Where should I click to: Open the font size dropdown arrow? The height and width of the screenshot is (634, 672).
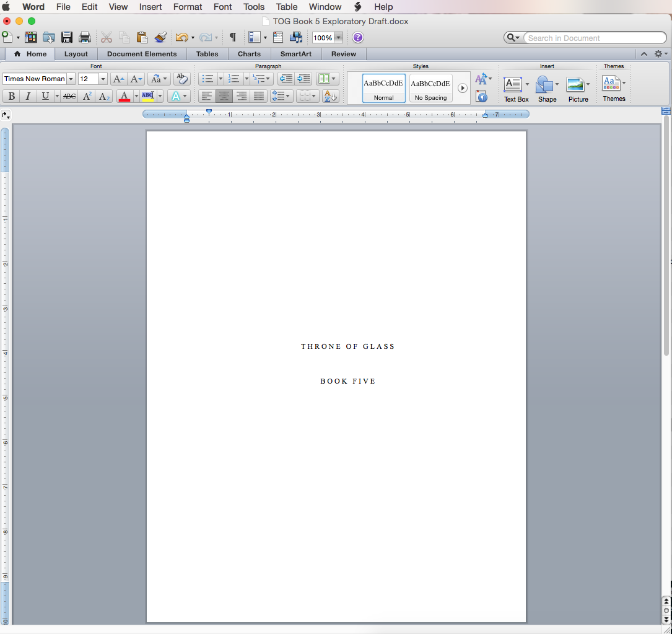click(103, 79)
